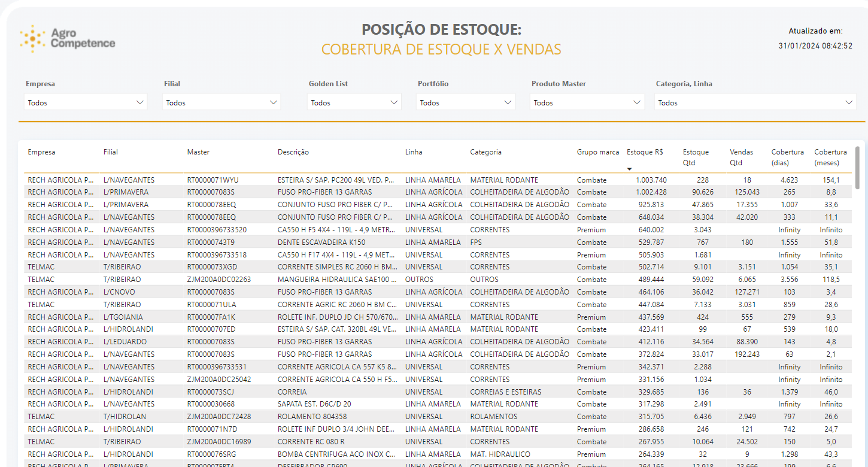This screenshot has width=868, height=467.
Task: Sort by the Filial column header
Action: pos(111,152)
